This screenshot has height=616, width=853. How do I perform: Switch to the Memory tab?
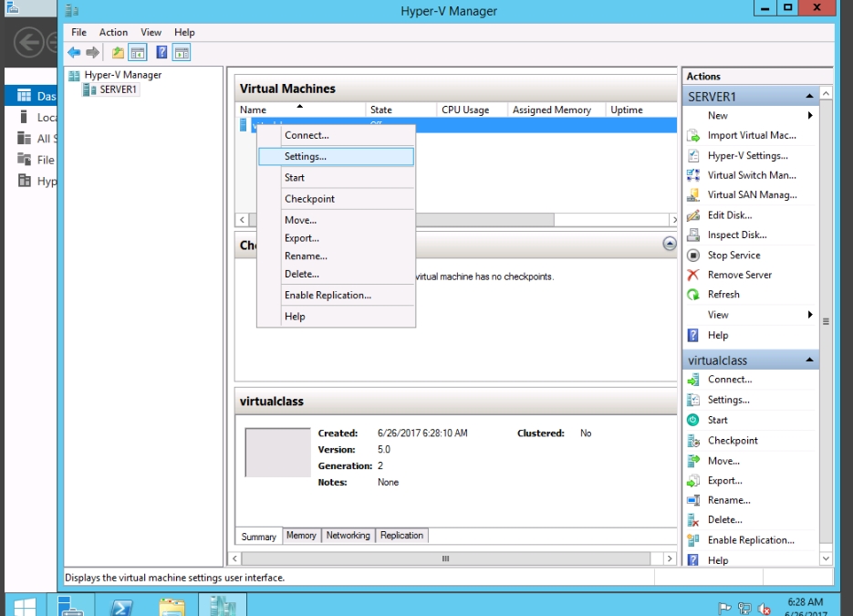click(x=301, y=536)
